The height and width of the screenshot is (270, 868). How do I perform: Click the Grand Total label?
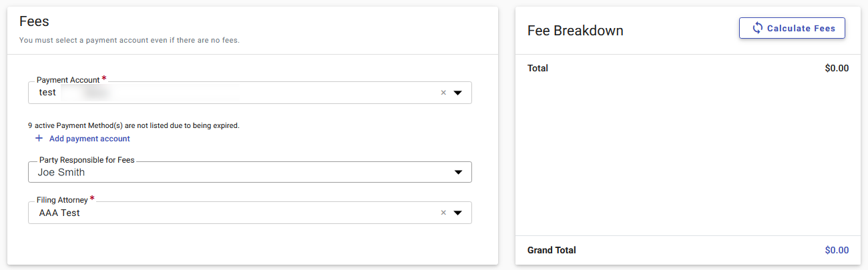[x=552, y=250]
